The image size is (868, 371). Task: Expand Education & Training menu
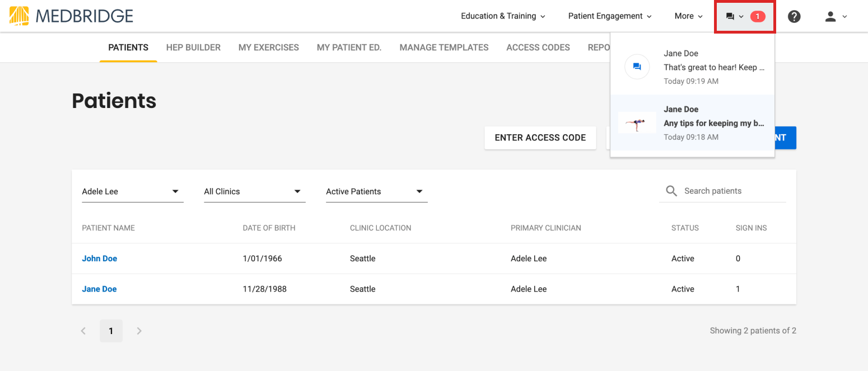pos(503,16)
